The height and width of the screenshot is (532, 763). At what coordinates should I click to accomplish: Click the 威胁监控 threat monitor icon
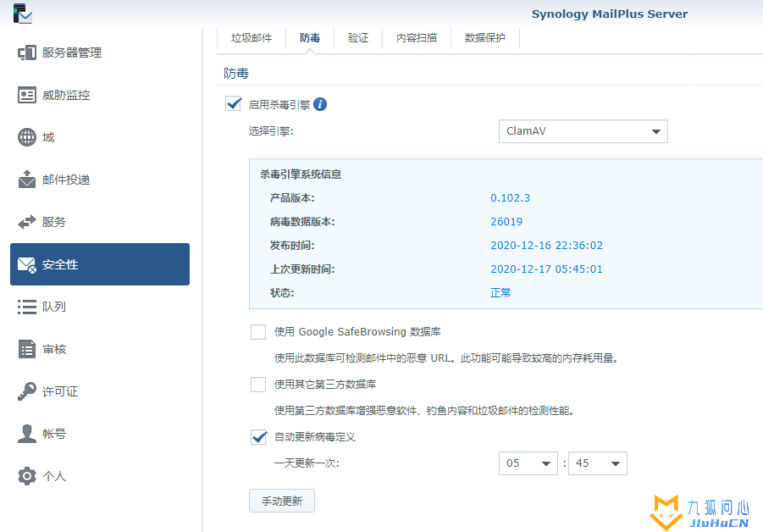coord(27,95)
